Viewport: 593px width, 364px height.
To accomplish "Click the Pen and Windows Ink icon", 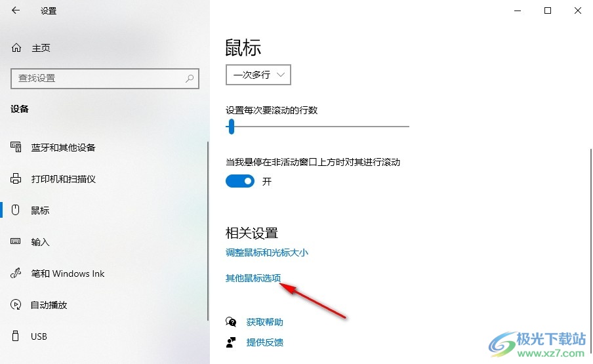I will click(x=16, y=273).
